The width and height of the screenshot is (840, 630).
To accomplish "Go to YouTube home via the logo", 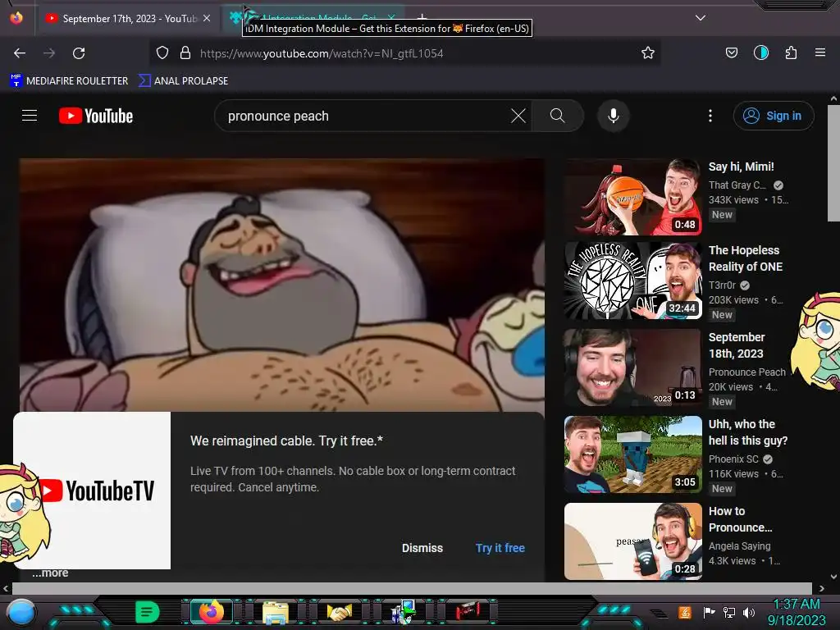I will [96, 116].
